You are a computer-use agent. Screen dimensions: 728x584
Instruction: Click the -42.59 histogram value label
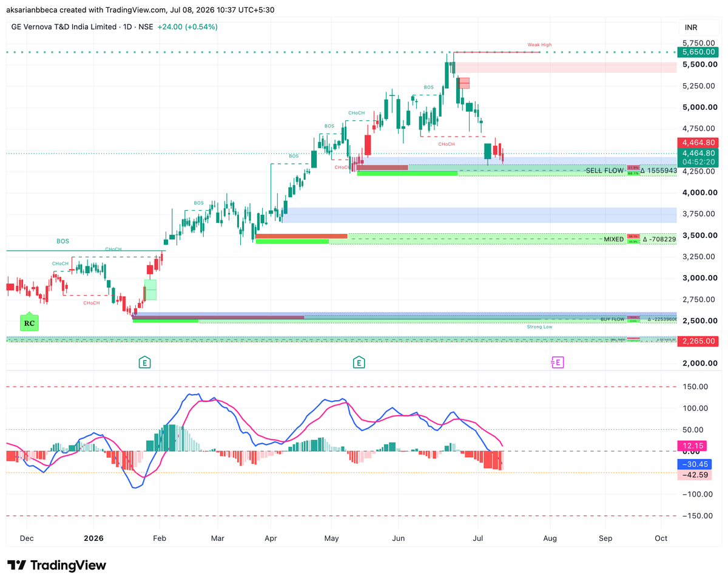tap(695, 475)
